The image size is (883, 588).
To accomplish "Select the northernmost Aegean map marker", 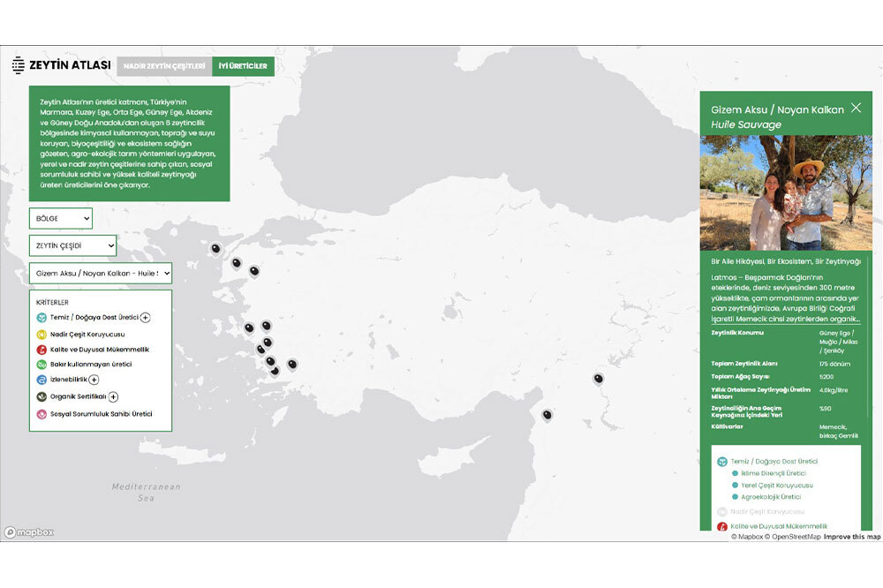I will (x=215, y=249).
